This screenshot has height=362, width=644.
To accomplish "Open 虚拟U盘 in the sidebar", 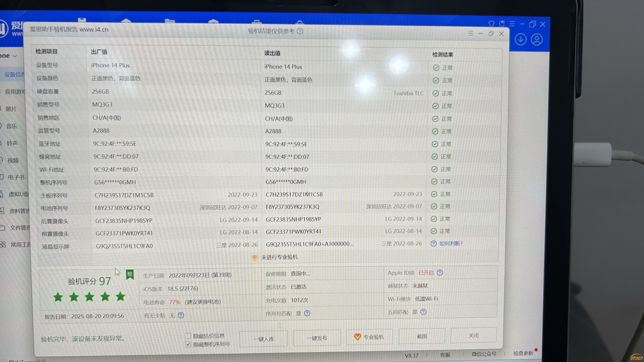I will [x=19, y=194].
